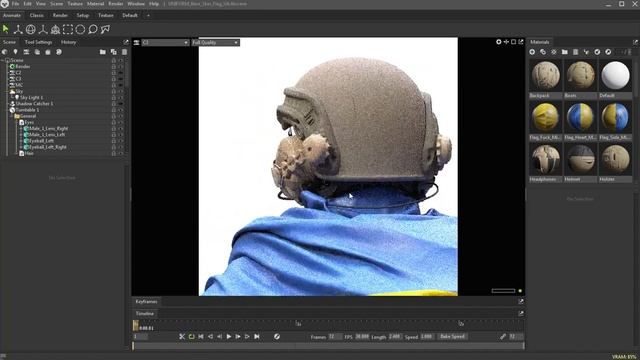Select the green arrow selection tool
640x360 pixels.
pos(6,29)
